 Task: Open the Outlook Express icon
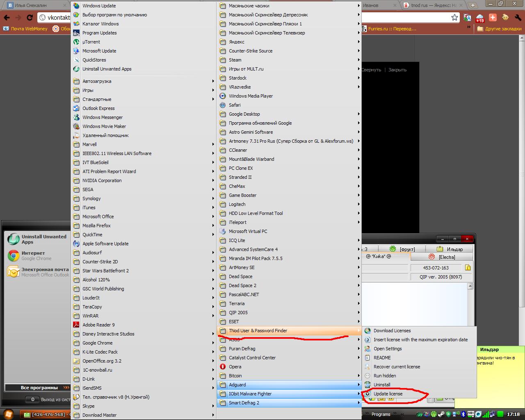(76, 108)
